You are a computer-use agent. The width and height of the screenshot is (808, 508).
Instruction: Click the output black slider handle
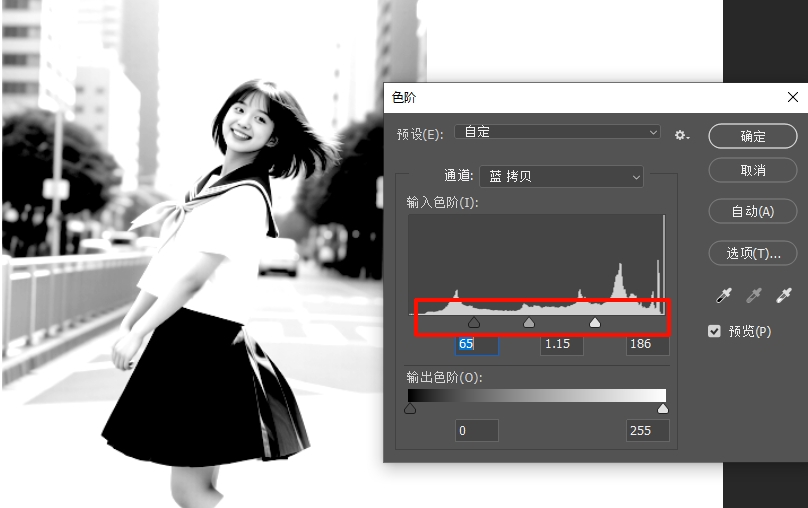[x=410, y=409]
